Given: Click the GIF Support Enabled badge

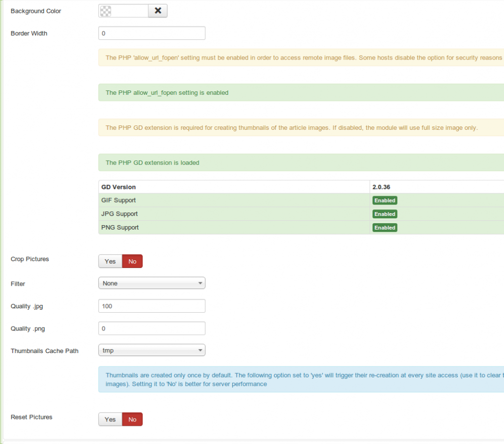Looking at the screenshot, I should click(384, 201).
